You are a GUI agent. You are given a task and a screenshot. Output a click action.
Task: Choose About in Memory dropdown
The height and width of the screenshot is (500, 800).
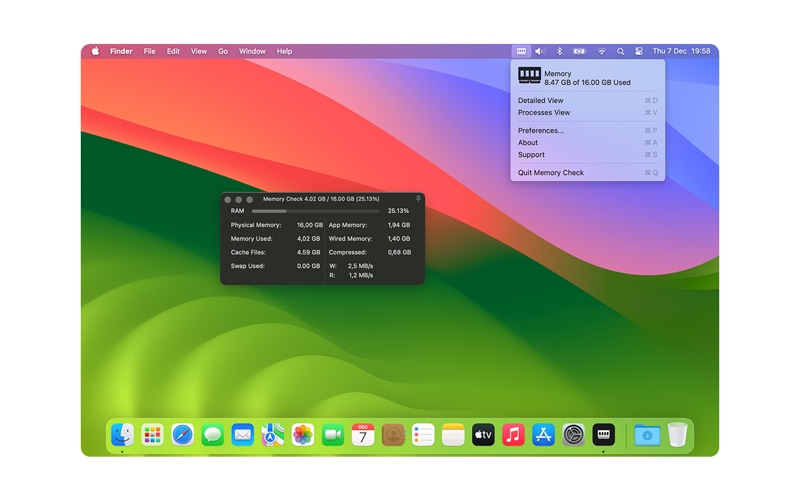click(x=588, y=142)
